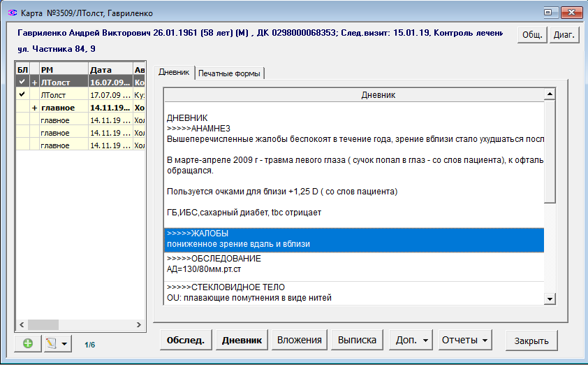This screenshot has width=588, height=365.
Task: Open the note edit icon menu
Action: click(x=57, y=343)
